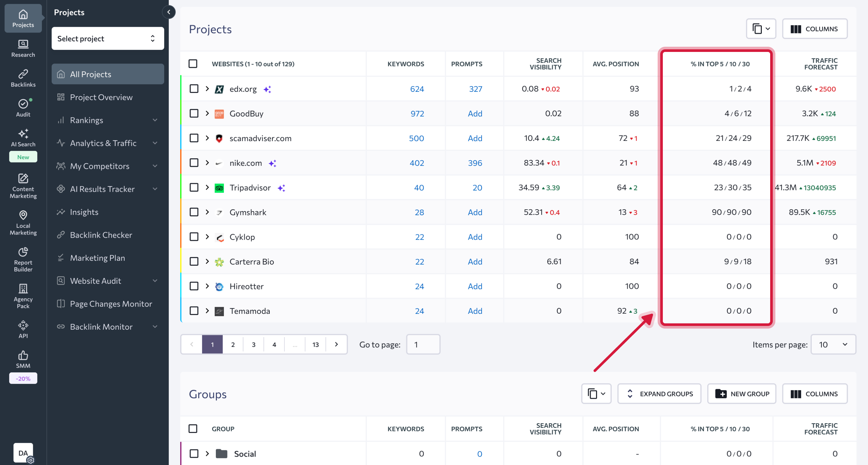Open the Select project dropdown
The image size is (868, 465).
pyautogui.click(x=108, y=38)
